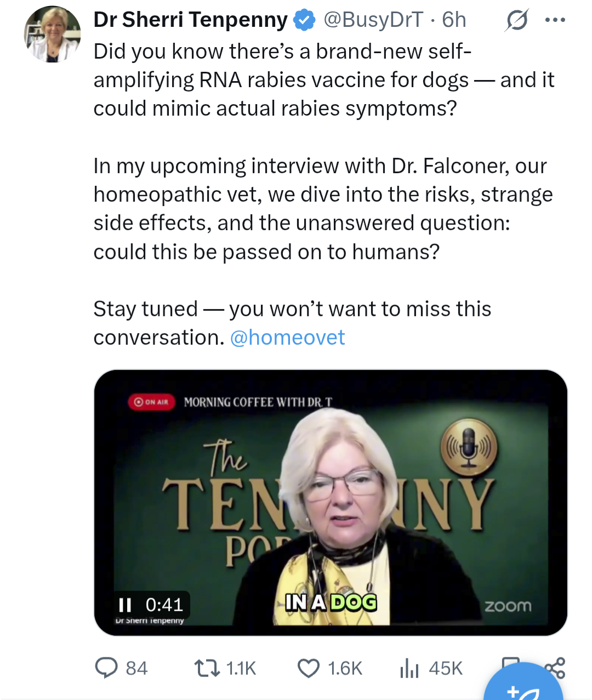Click the Dr Sherri Tenpenny display name
The image size is (592, 700).
pyautogui.click(x=190, y=20)
